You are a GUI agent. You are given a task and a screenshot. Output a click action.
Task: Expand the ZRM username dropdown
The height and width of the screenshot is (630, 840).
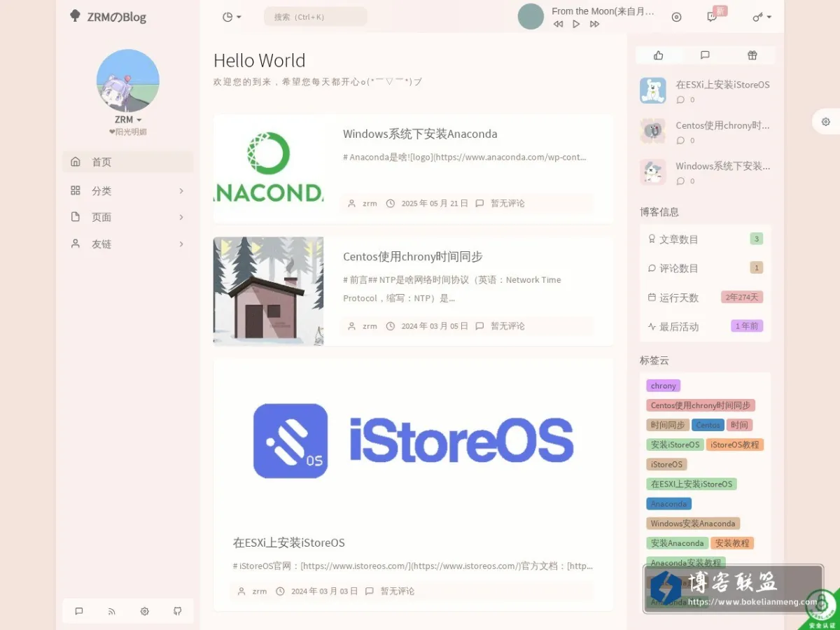click(128, 120)
